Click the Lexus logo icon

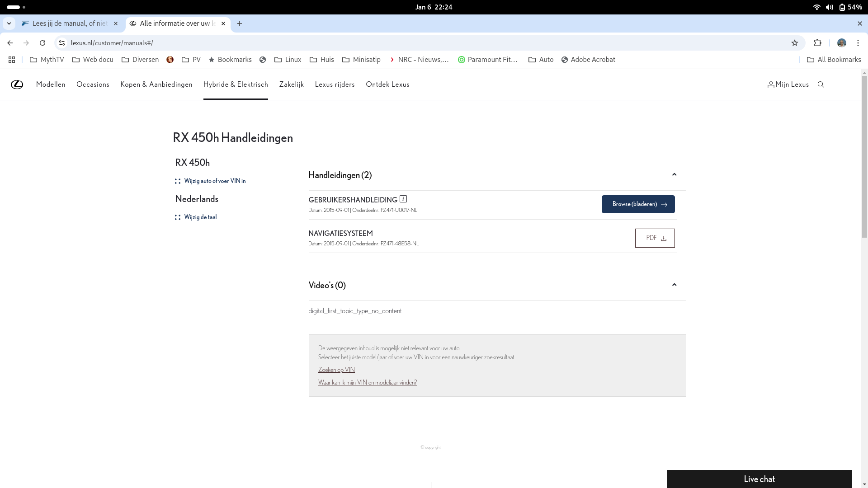tap(17, 84)
